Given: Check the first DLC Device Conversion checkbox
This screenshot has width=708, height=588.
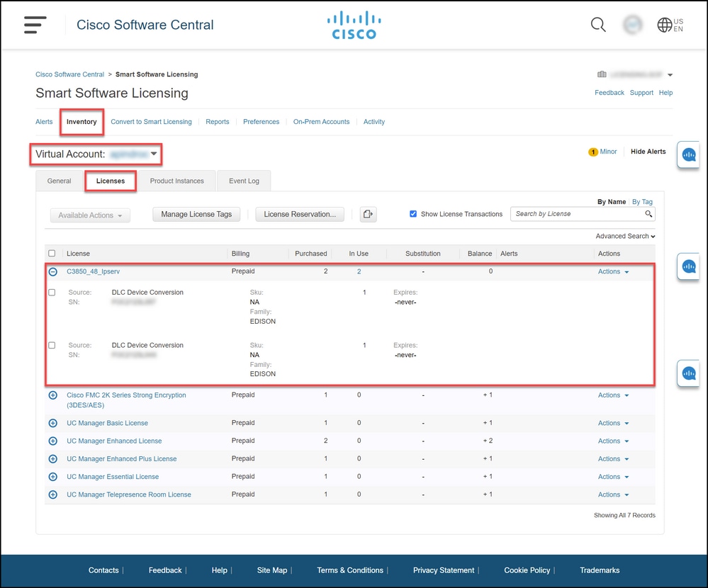Looking at the screenshot, I should 52,293.
